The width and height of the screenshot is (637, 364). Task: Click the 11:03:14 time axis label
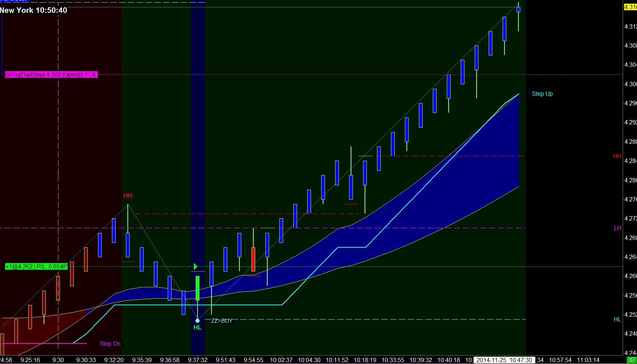click(588, 360)
